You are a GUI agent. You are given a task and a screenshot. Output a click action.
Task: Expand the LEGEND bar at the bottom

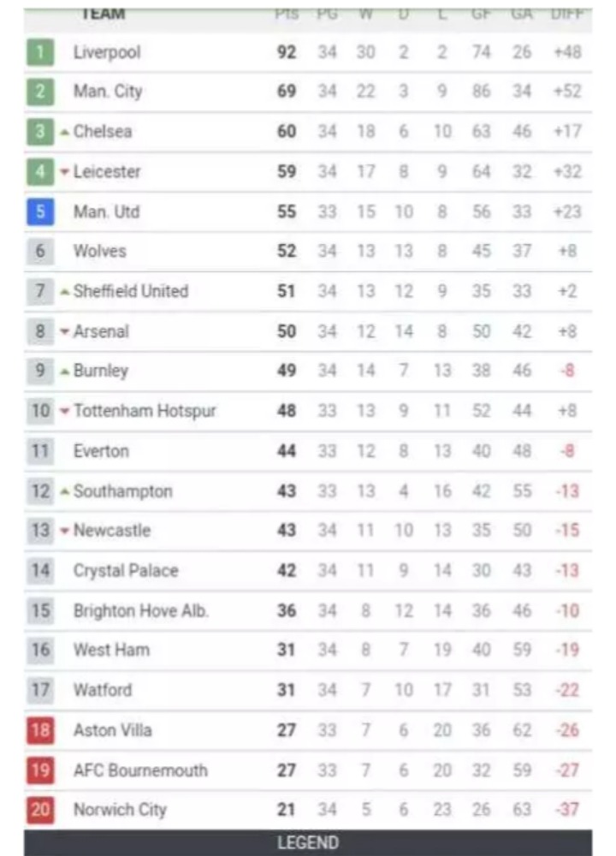pyautogui.click(x=308, y=843)
